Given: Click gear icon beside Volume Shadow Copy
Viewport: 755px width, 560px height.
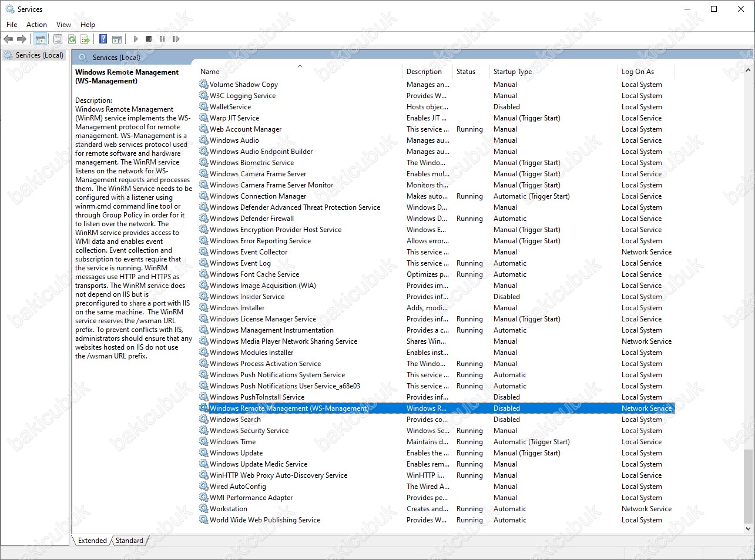Looking at the screenshot, I should [204, 84].
